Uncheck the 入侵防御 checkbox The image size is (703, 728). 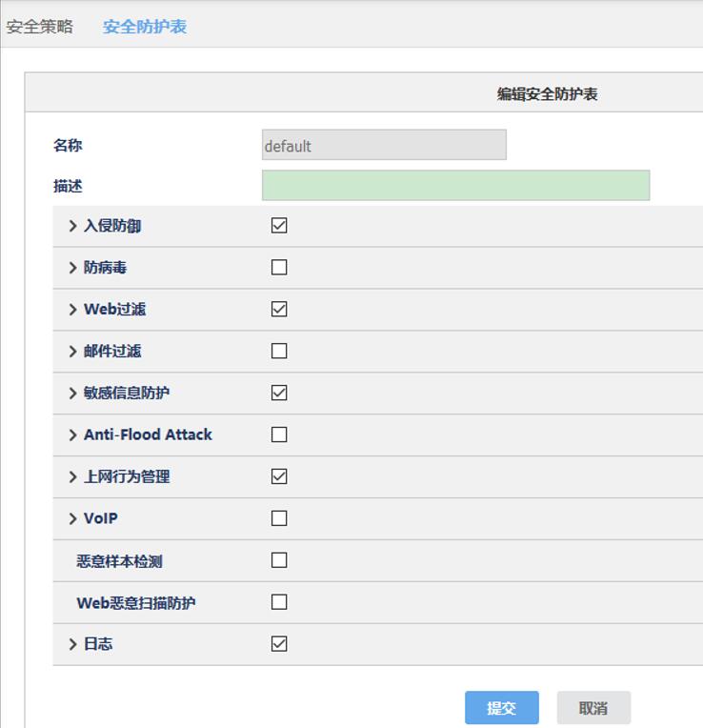[279, 226]
